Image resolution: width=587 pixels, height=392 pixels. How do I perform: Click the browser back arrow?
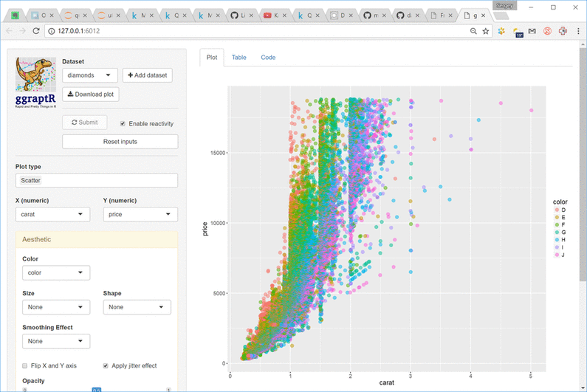pos(9,31)
